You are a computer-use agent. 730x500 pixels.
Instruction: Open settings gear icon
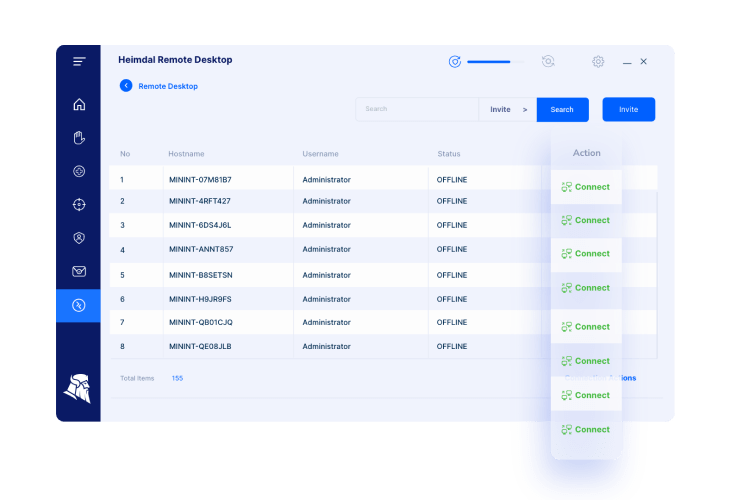pyautogui.click(x=598, y=61)
